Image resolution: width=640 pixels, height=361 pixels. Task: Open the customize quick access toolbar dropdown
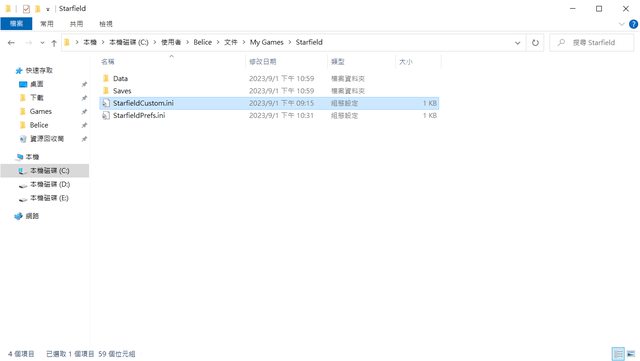pos(48,9)
